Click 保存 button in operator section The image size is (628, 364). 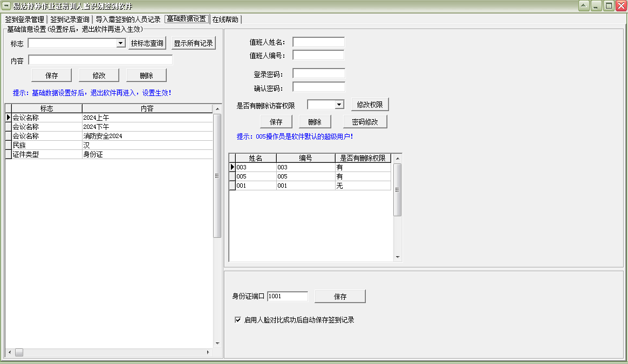tap(276, 122)
